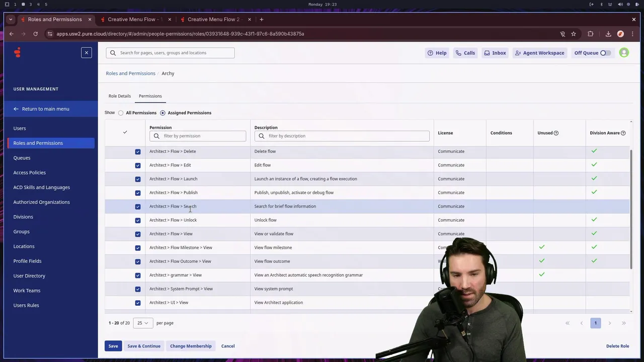Click the global search magnifier icon
This screenshot has width=644, height=362.
pyautogui.click(x=113, y=53)
